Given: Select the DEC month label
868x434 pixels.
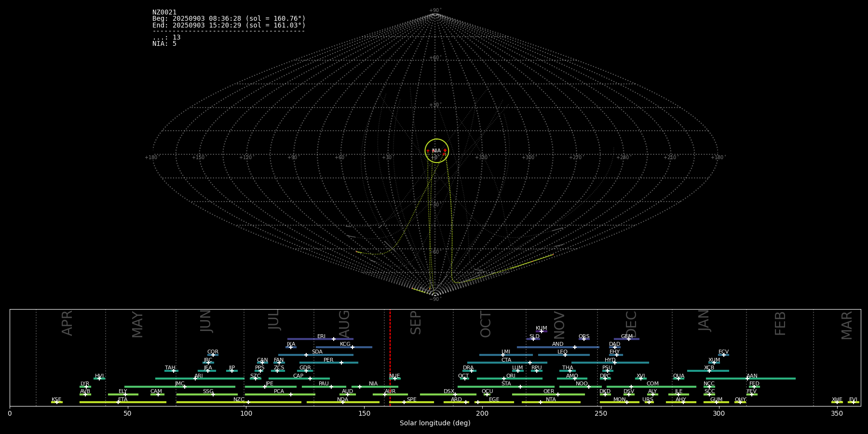Looking at the screenshot, I should click(631, 324).
